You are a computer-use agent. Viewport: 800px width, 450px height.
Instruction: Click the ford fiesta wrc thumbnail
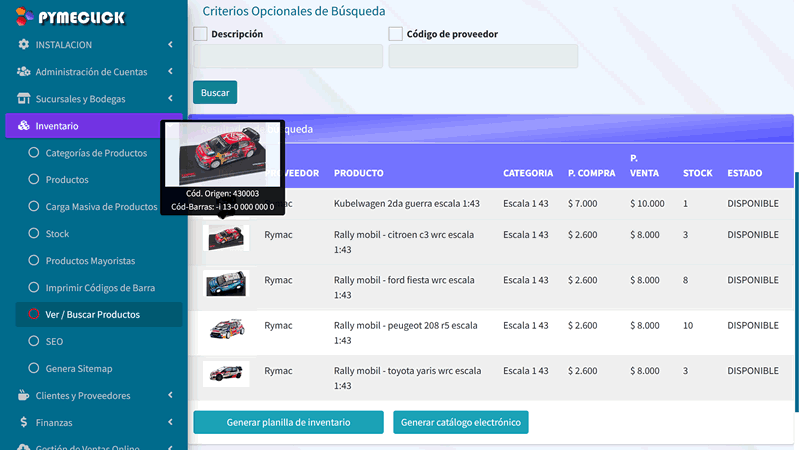226,284
